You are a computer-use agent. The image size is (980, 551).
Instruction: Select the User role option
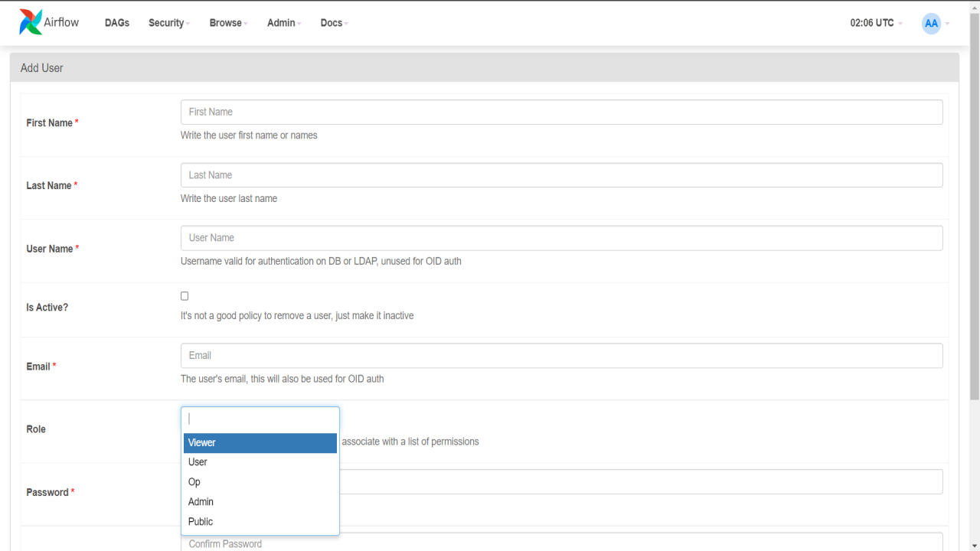point(260,462)
